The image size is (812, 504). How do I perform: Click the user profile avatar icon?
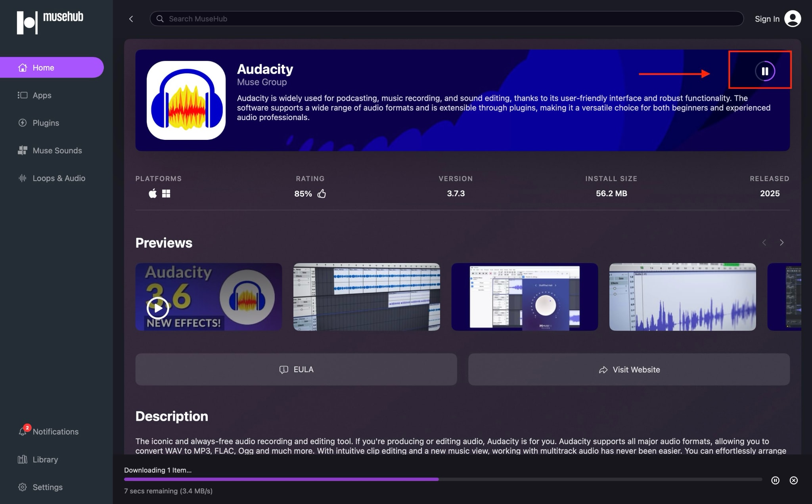[793, 19]
